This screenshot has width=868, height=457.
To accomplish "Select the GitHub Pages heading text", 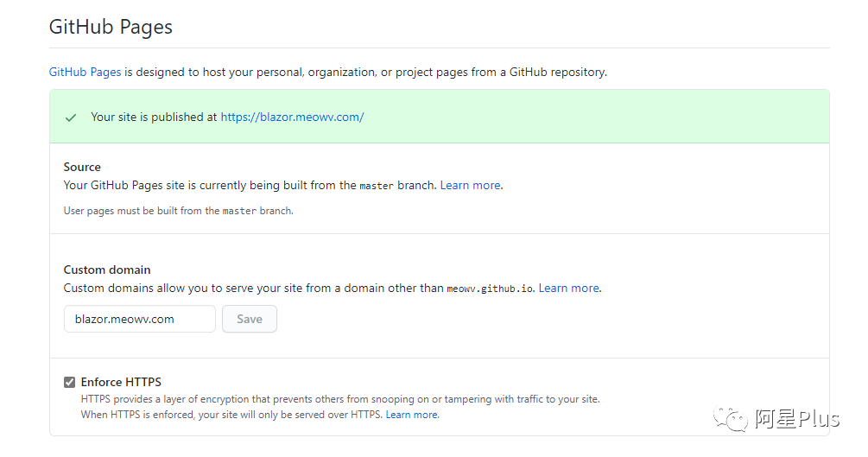I will click(x=111, y=27).
